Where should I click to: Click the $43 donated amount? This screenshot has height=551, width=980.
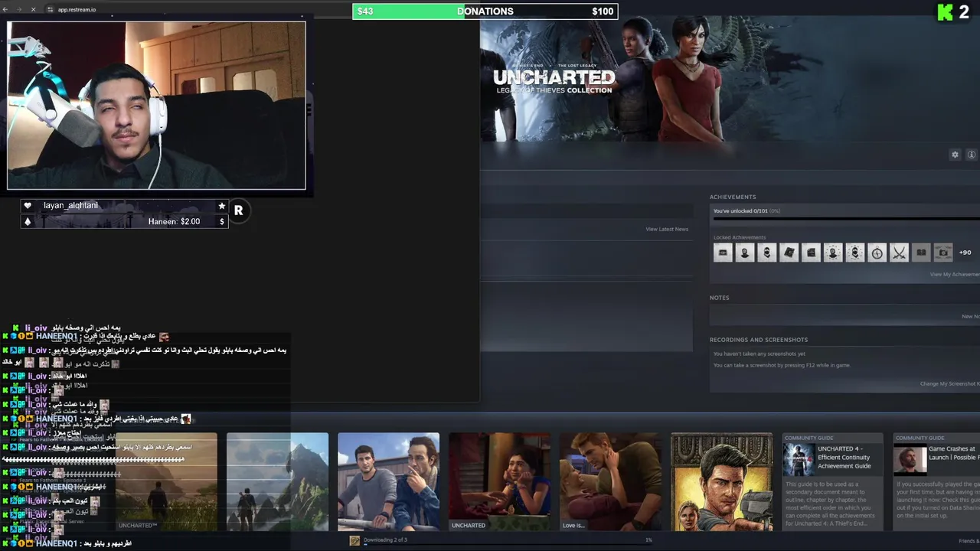click(x=365, y=11)
